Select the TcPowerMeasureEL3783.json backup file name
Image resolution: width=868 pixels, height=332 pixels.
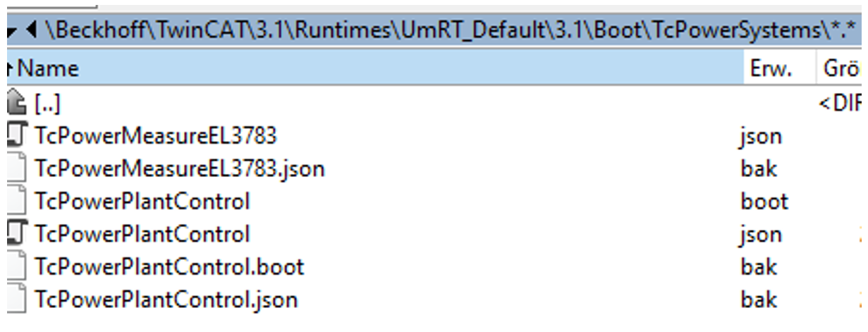click(x=180, y=168)
